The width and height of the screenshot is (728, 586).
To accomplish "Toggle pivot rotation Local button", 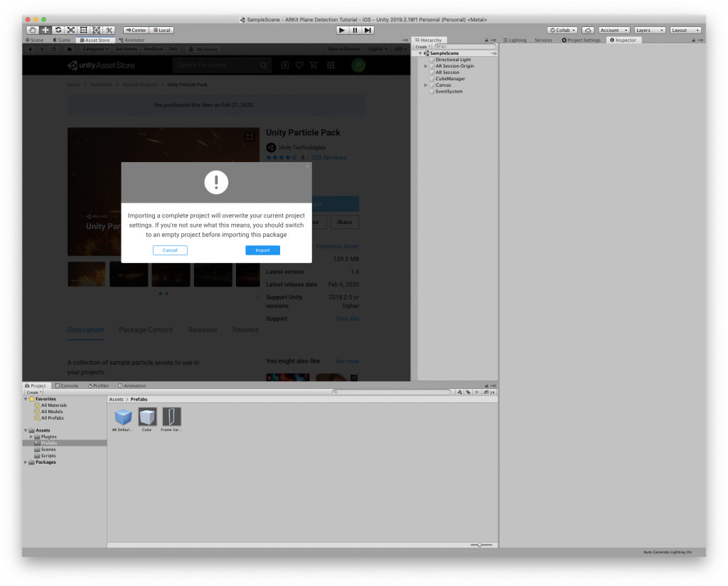I will [x=162, y=30].
